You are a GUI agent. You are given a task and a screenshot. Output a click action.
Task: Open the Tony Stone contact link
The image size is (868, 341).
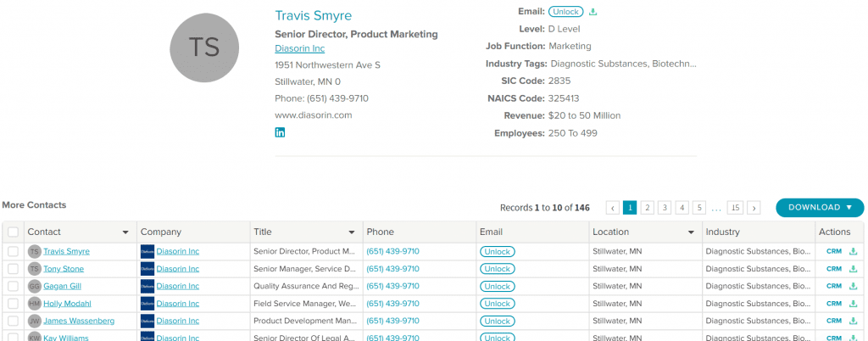coord(64,269)
